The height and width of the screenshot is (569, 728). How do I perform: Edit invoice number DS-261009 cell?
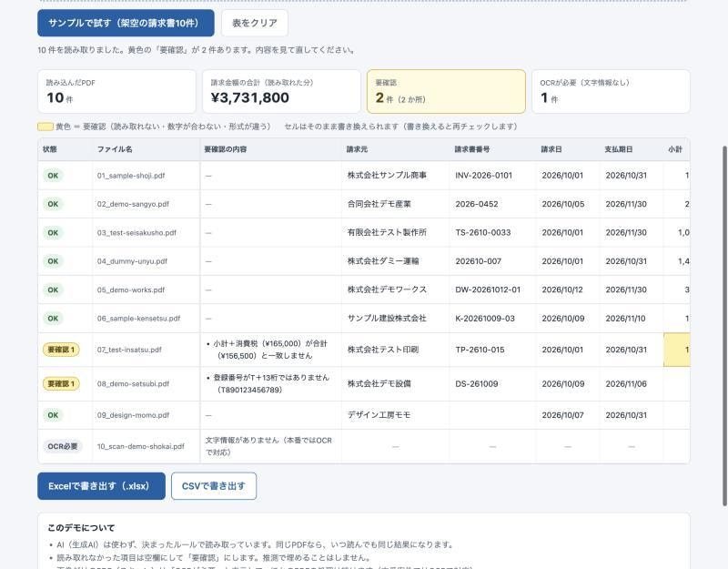click(x=492, y=383)
